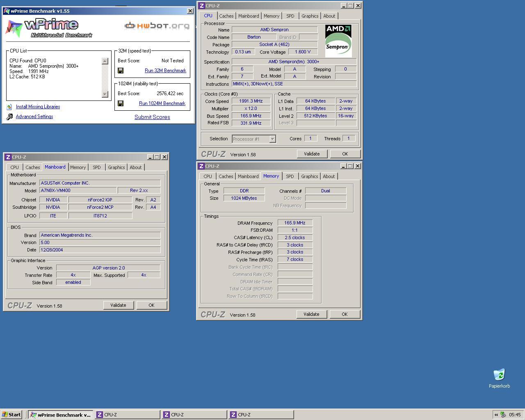This screenshot has height=420, width=525.
Task: Switch to SPD tab in the CPU-Z CPU window
Action: pyautogui.click(x=290, y=16)
